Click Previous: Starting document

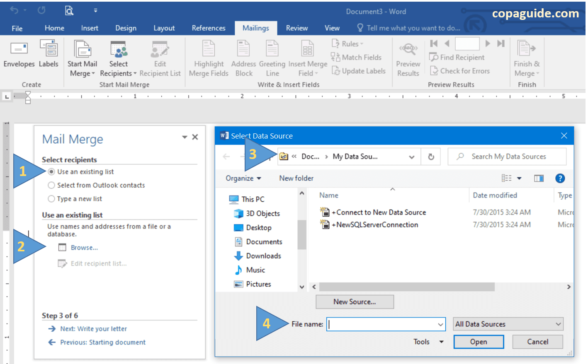(103, 342)
